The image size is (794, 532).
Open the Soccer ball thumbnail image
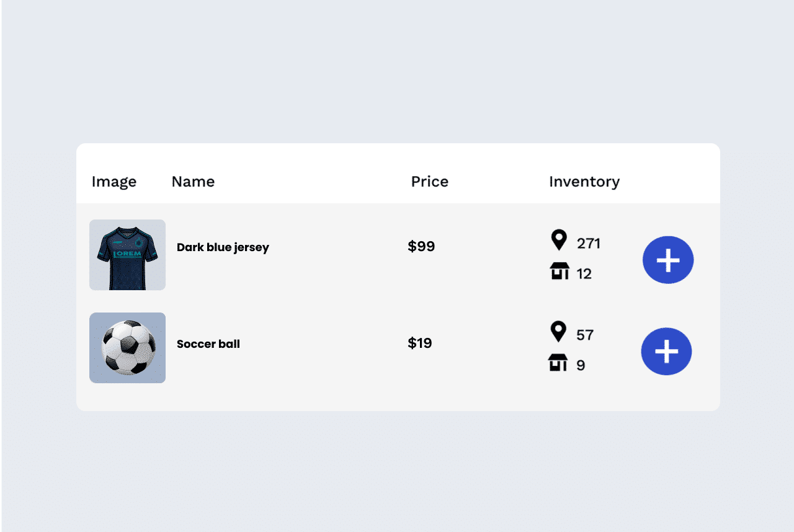127,348
